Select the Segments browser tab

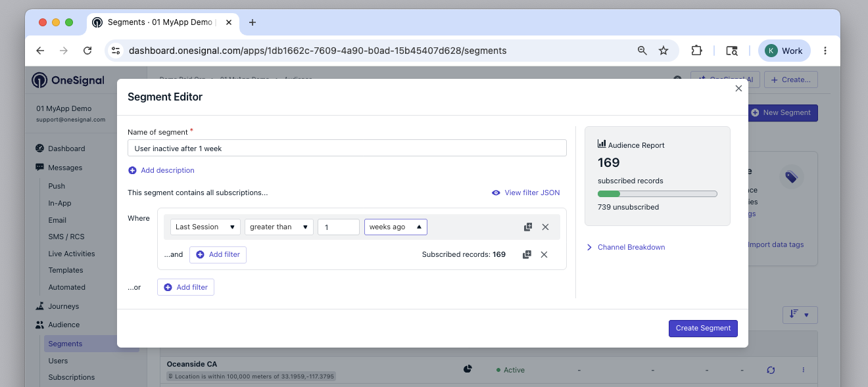(x=162, y=22)
